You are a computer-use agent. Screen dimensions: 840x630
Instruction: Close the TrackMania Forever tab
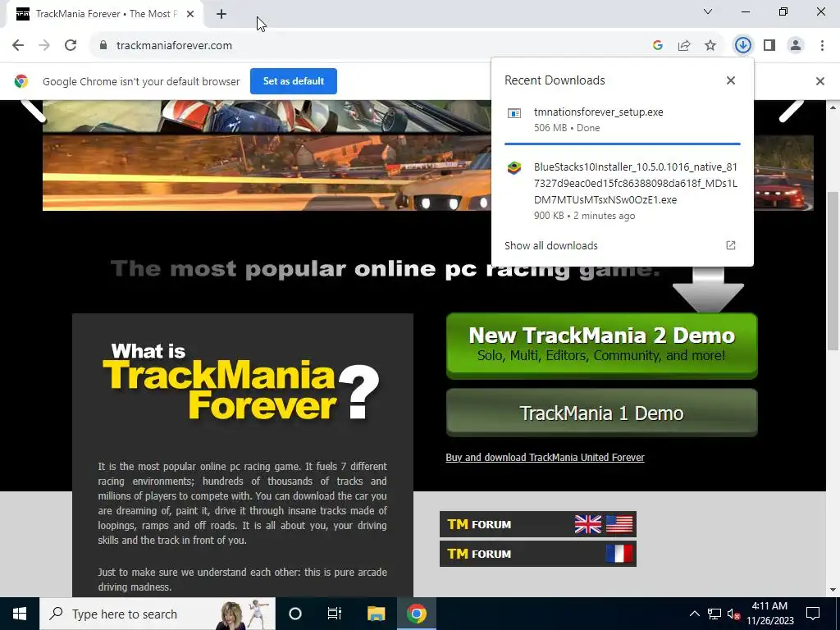pos(190,14)
